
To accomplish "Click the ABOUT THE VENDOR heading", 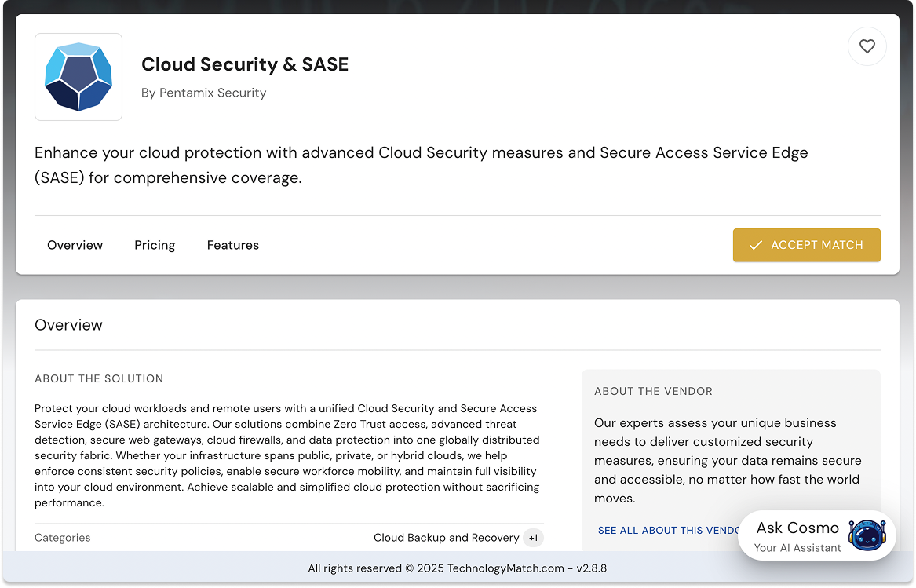I will pyautogui.click(x=653, y=391).
